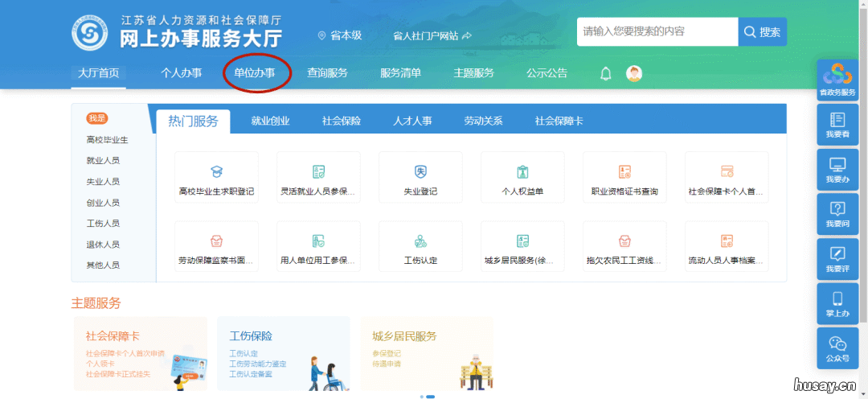
Task: Click the 工伤认定 service icon
Action: 420,241
